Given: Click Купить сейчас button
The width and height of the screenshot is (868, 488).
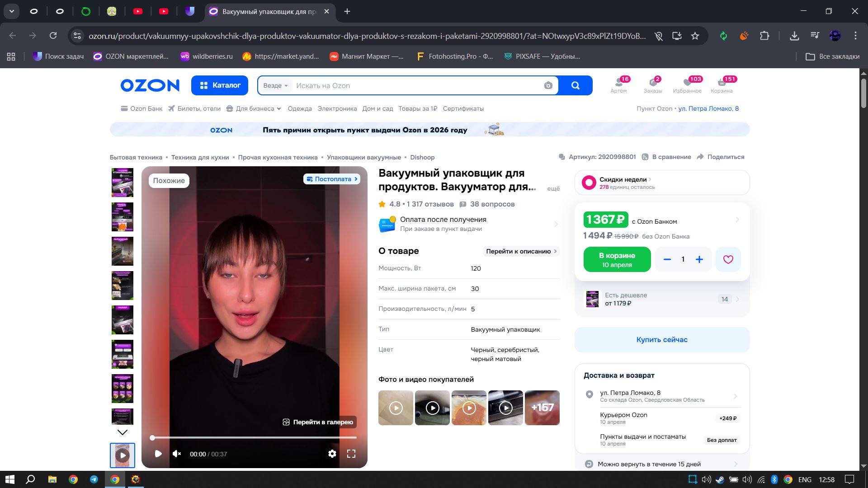Looking at the screenshot, I should (662, 340).
